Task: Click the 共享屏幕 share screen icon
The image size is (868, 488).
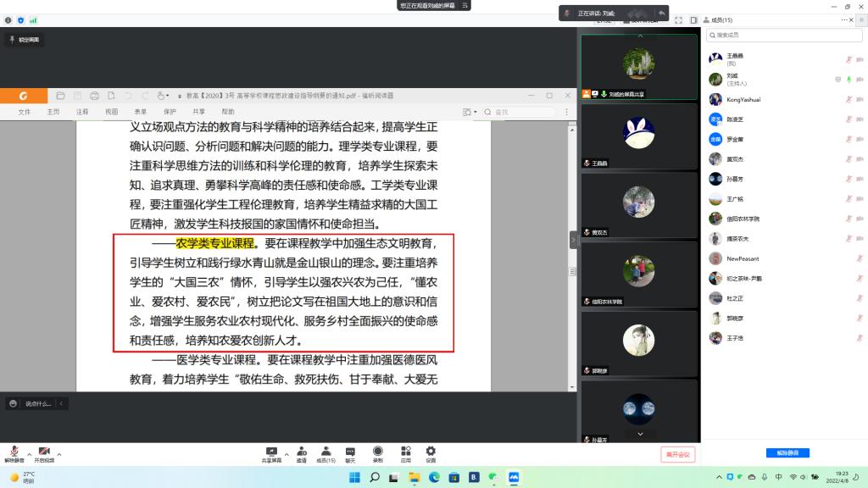Action: (x=271, y=452)
